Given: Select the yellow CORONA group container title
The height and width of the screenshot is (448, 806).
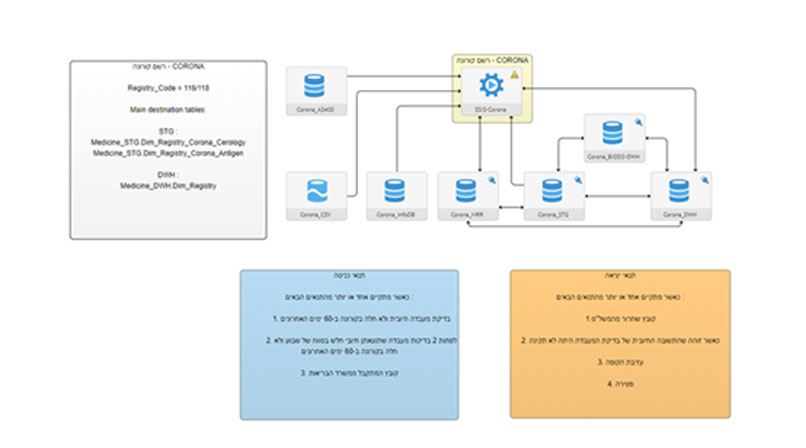Looking at the screenshot, I should click(488, 61).
